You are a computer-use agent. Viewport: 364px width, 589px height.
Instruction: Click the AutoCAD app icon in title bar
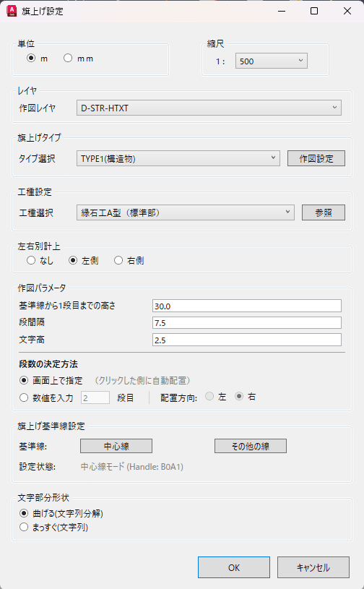(12, 11)
